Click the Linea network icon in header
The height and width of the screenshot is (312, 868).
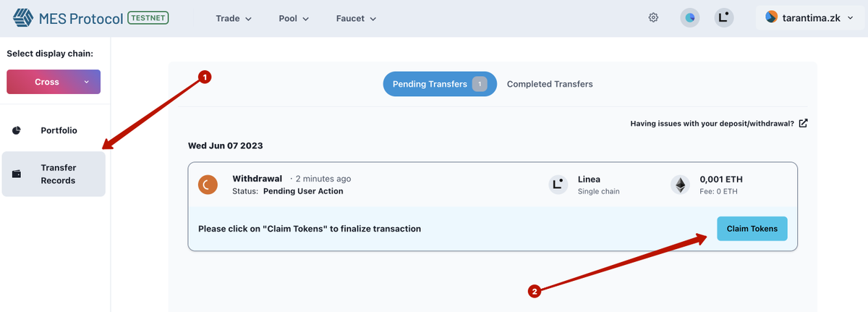(724, 18)
